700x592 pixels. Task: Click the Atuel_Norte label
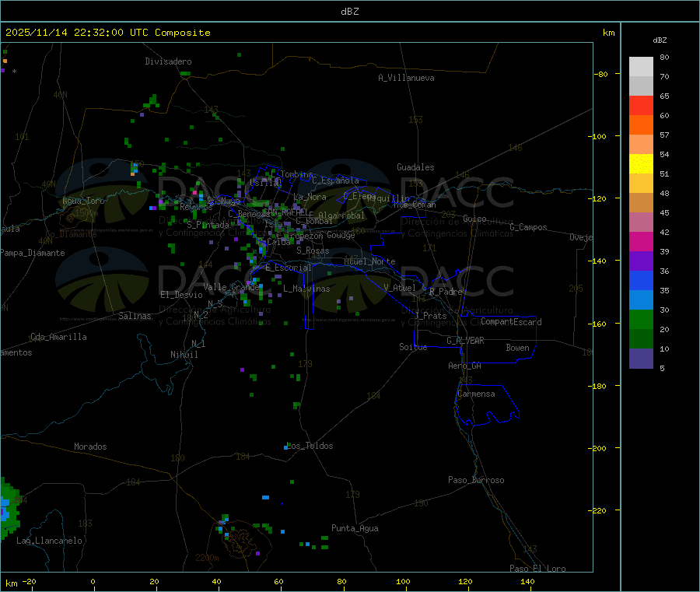tap(369, 261)
